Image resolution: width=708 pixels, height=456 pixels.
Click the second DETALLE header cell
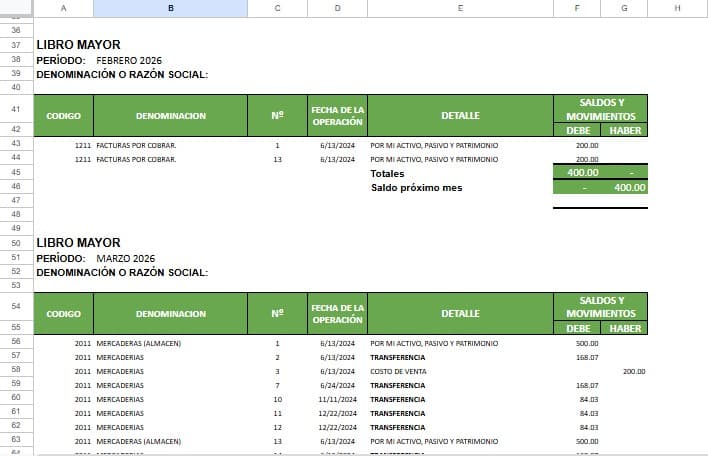(460, 313)
